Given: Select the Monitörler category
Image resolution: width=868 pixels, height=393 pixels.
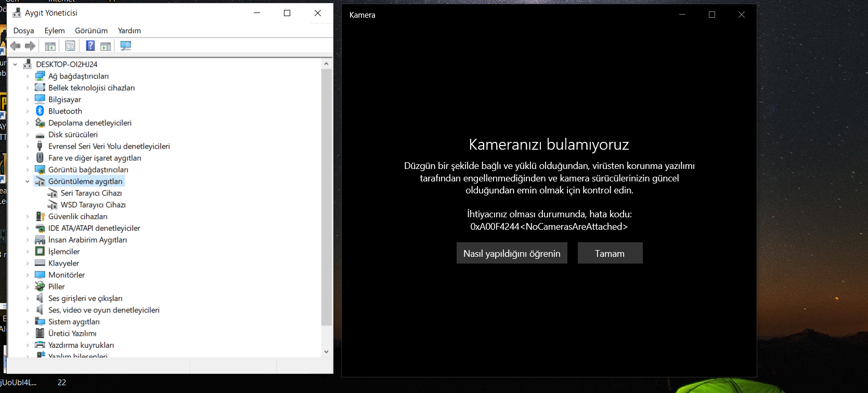Looking at the screenshot, I should [x=67, y=275].
